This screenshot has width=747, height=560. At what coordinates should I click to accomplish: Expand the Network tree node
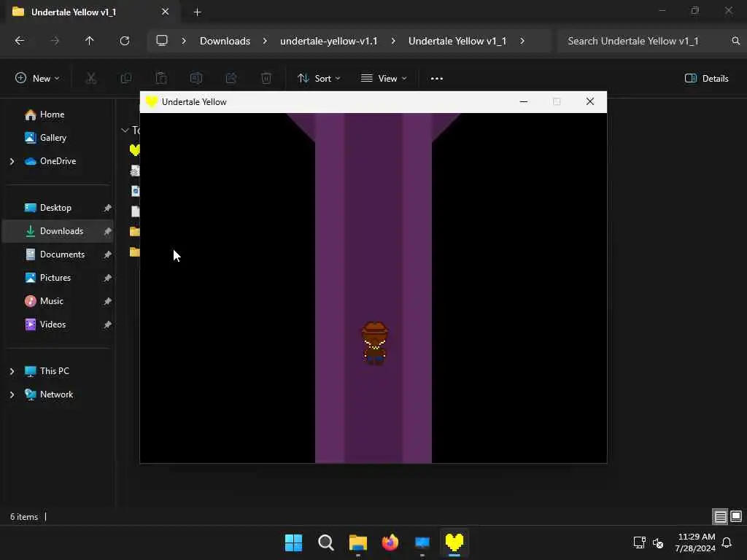12,394
